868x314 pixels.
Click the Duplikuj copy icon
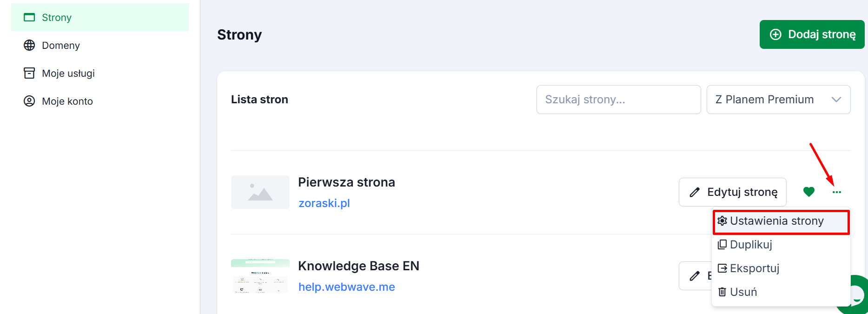tap(722, 245)
